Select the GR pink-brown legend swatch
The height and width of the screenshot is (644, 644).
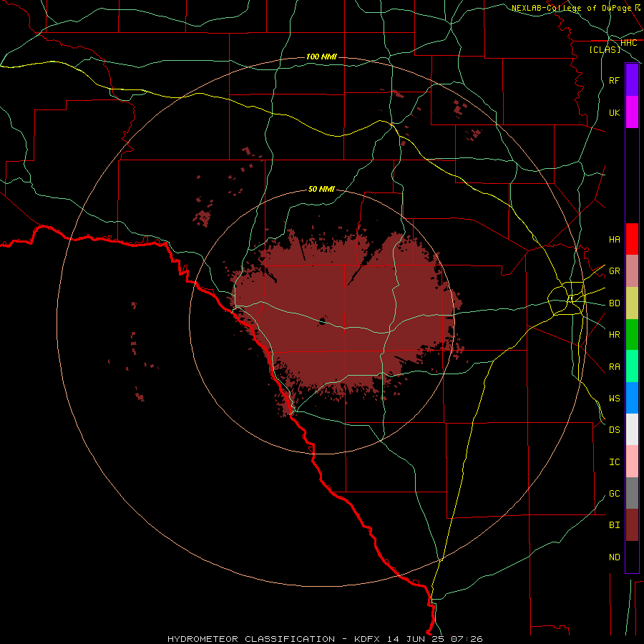coord(632,270)
